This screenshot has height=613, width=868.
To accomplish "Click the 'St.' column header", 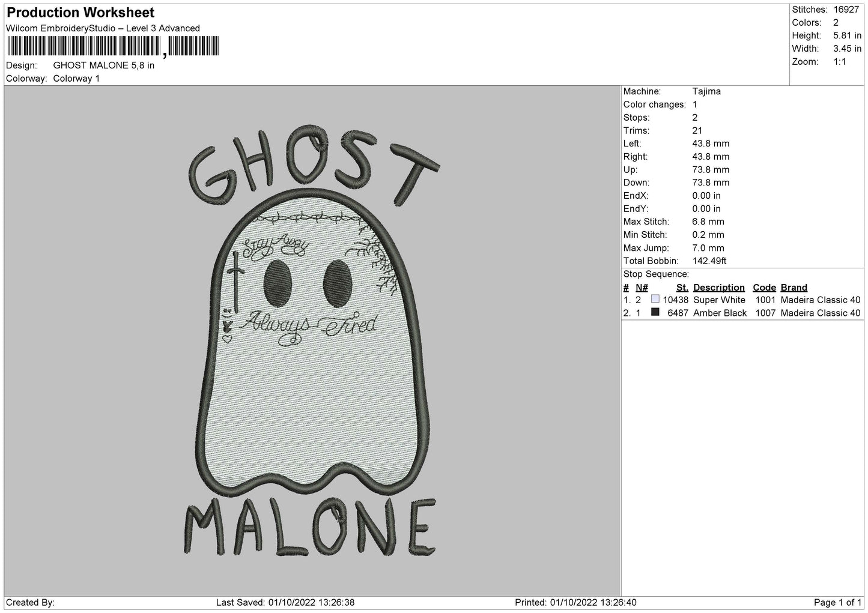I will [x=682, y=288].
